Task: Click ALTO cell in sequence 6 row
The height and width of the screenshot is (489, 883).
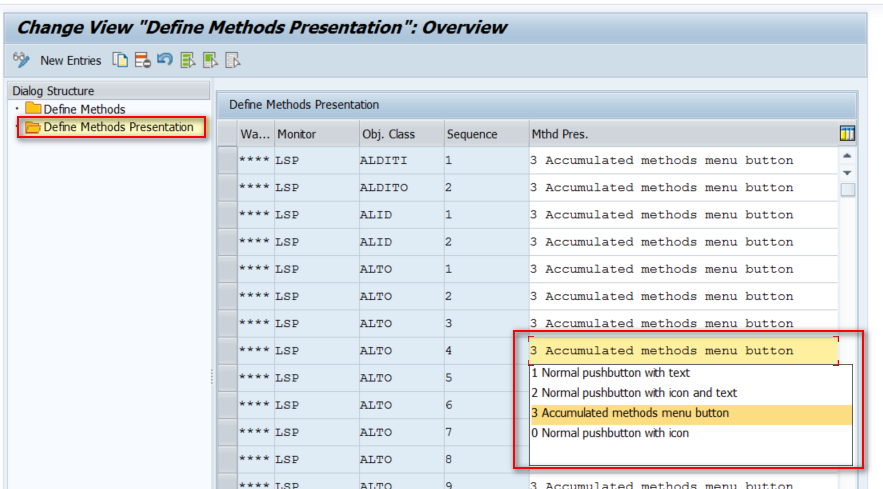Action: [402, 405]
